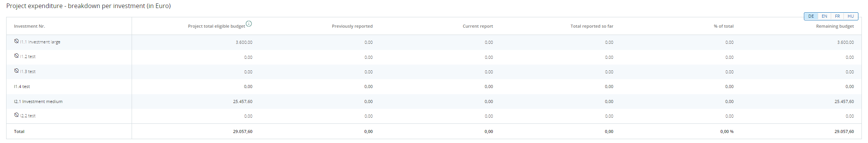
Task: Click info icon beside Project total eligible budget
Action: 249,24
